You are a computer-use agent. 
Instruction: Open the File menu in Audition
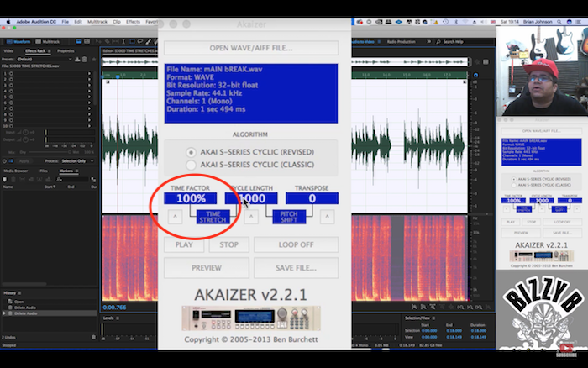click(x=66, y=22)
